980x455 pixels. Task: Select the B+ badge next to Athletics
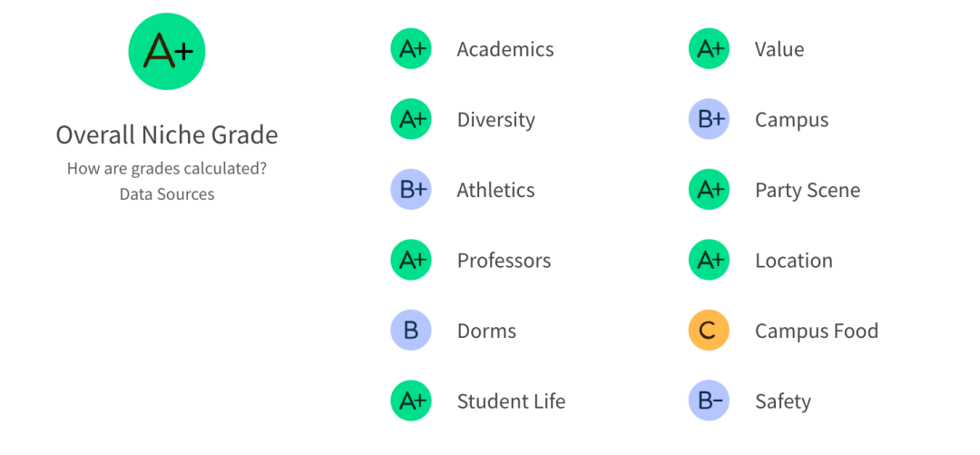[x=411, y=190]
